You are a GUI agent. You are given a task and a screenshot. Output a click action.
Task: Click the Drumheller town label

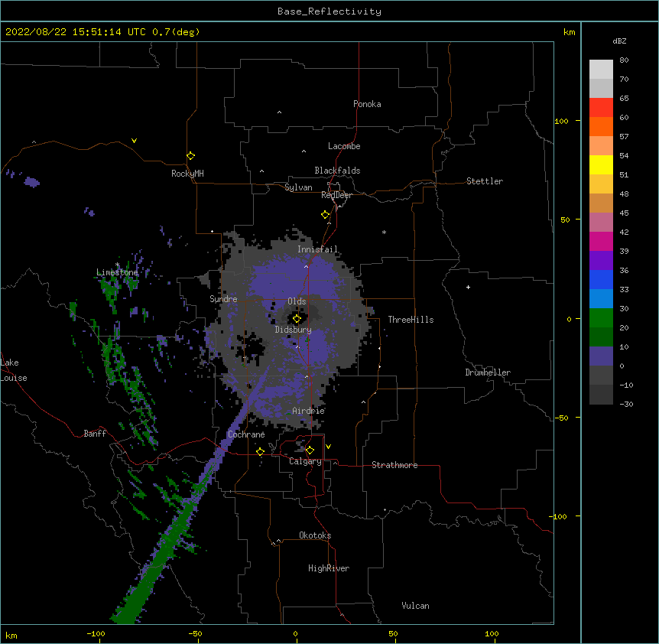tap(488, 372)
